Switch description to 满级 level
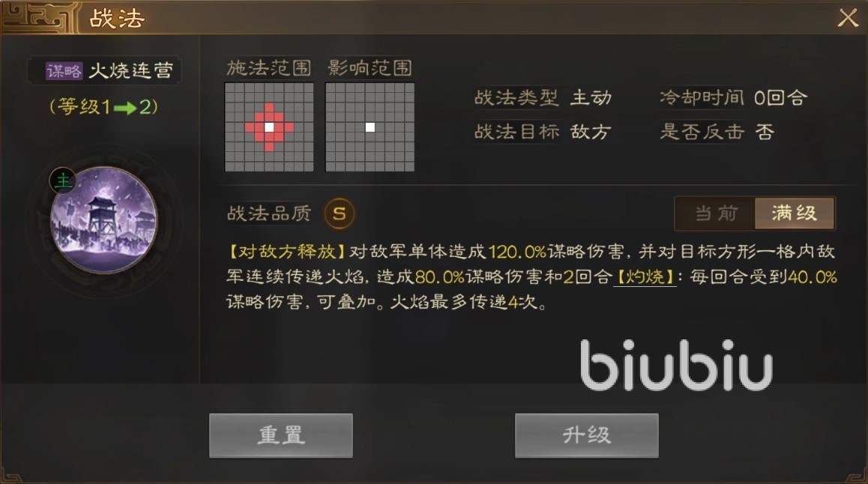The height and width of the screenshot is (484, 868). click(x=795, y=214)
